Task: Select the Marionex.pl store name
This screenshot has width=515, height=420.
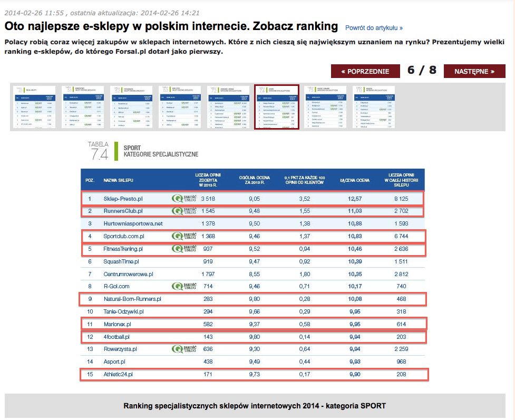Action: click(x=117, y=324)
